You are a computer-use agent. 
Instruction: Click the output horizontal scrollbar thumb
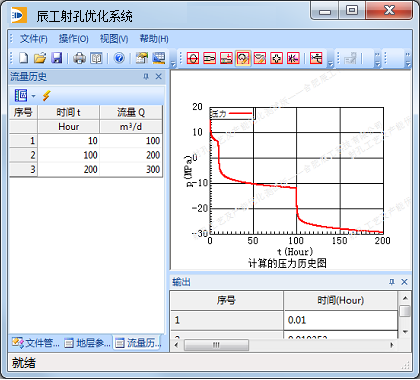point(216,345)
